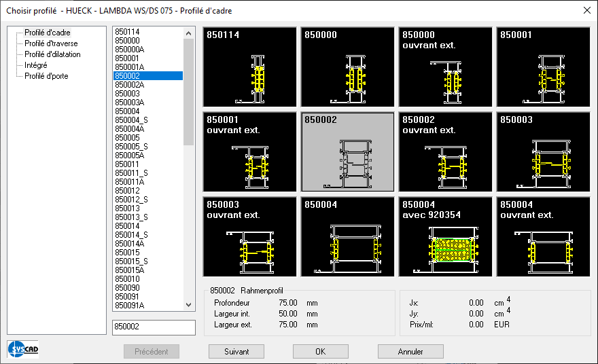Screen dimensions: 598x364
Task: Select 850014A in the profile list
Action: [148, 244]
